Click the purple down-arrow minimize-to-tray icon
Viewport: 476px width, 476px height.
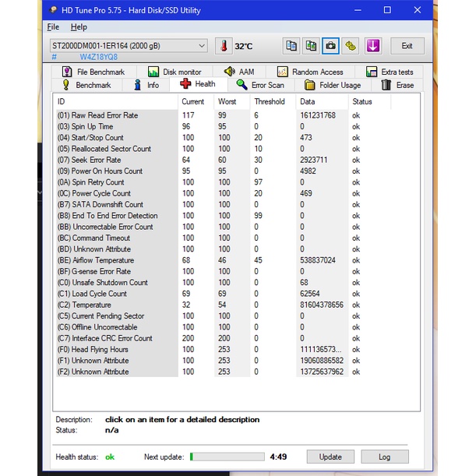pyautogui.click(x=372, y=46)
